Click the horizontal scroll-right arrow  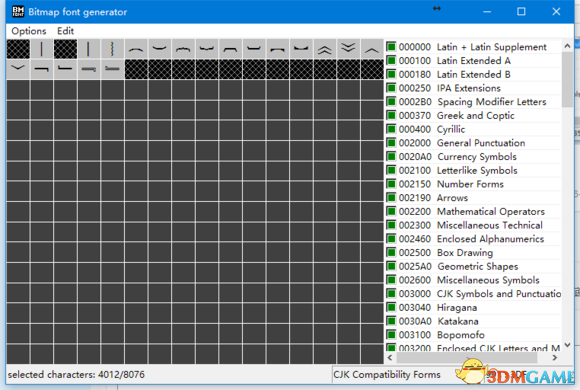pos(554,358)
